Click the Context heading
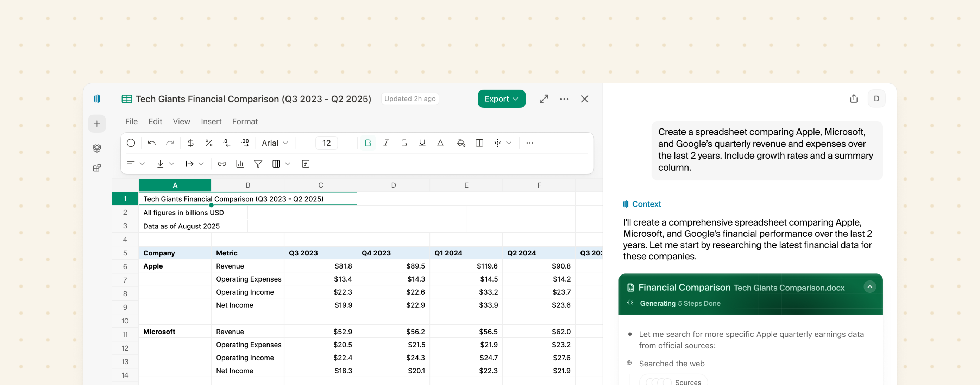Viewport: 980px width, 385px height. [x=646, y=204]
